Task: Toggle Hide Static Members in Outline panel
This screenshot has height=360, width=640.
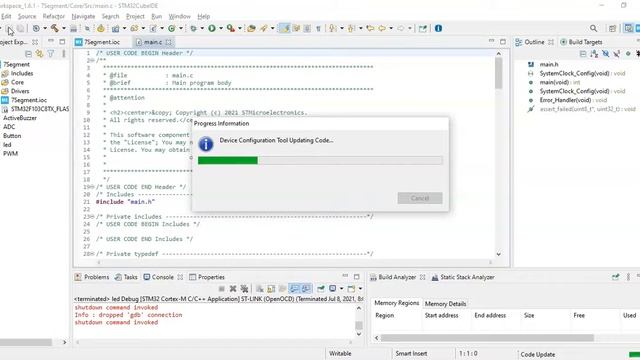Action: coord(617,53)
